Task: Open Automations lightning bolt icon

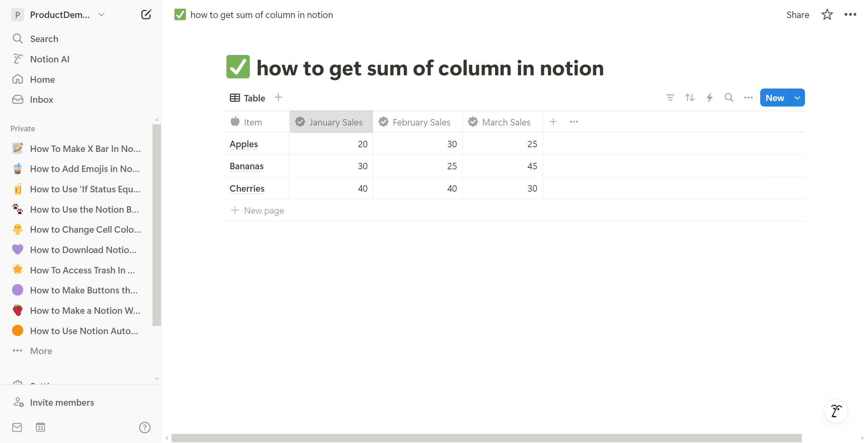Action: tap(709, 98)
